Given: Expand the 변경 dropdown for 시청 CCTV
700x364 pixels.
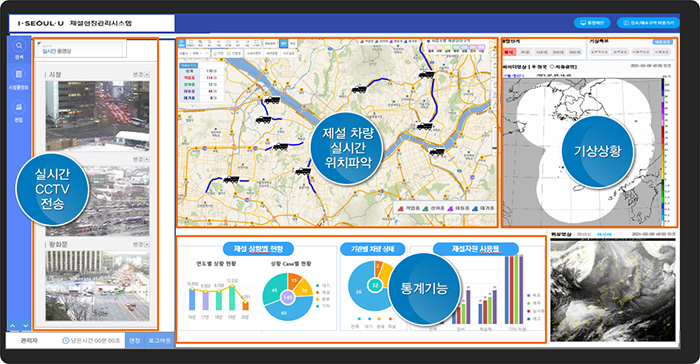Looking at the screenshot, I should (141, 75).
